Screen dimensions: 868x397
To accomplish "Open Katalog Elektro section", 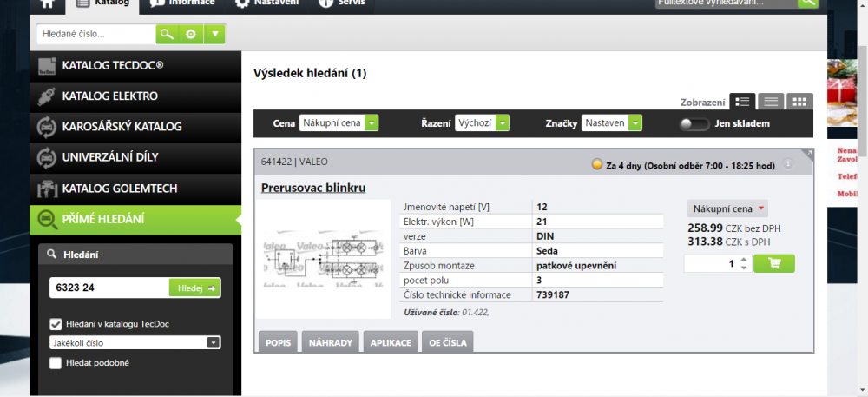I will pos(135,96).
